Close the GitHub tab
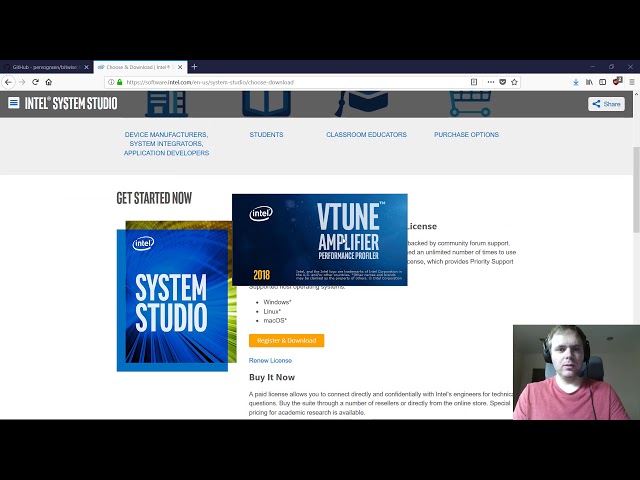640x480 pixels. pyautogui.click(x=86, y=67)
